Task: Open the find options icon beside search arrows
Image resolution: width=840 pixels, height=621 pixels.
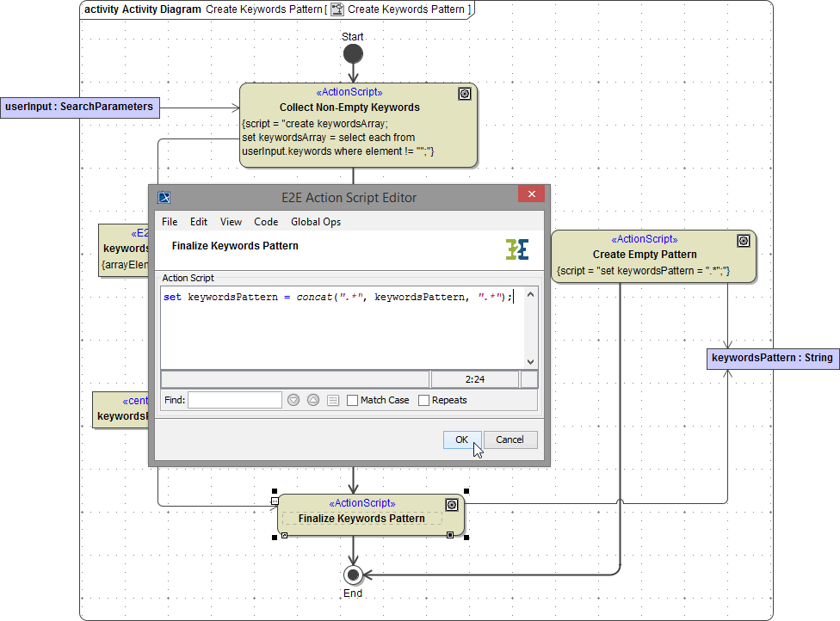Action: point(333,399)
